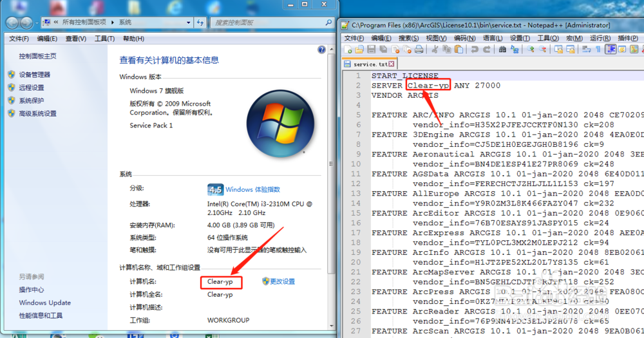Screen dimensions: 644x338
Task: Open Notepad++ 编辑(E) menu
Action: click(381, 38)
